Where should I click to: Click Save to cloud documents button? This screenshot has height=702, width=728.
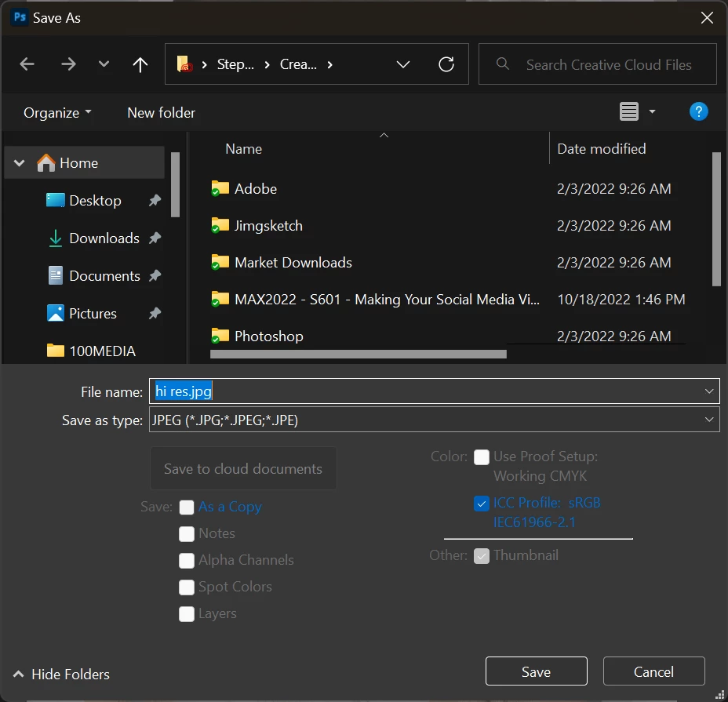[x=243, y=468]
